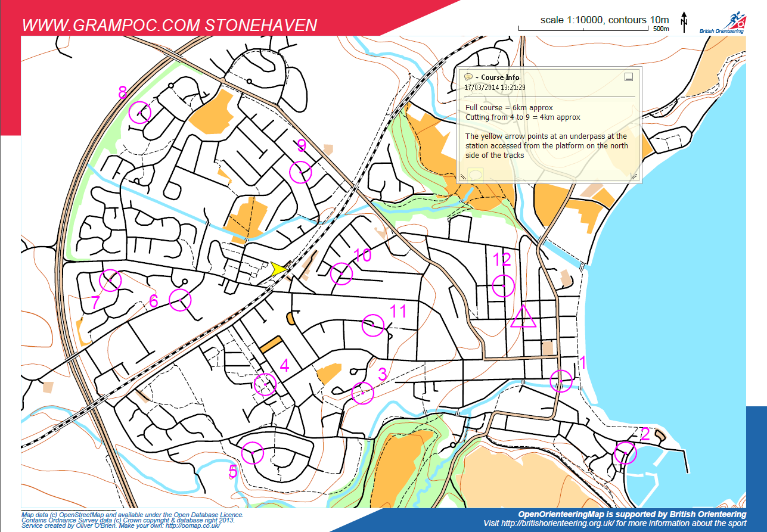Click inside the Course Info note text

545,131
